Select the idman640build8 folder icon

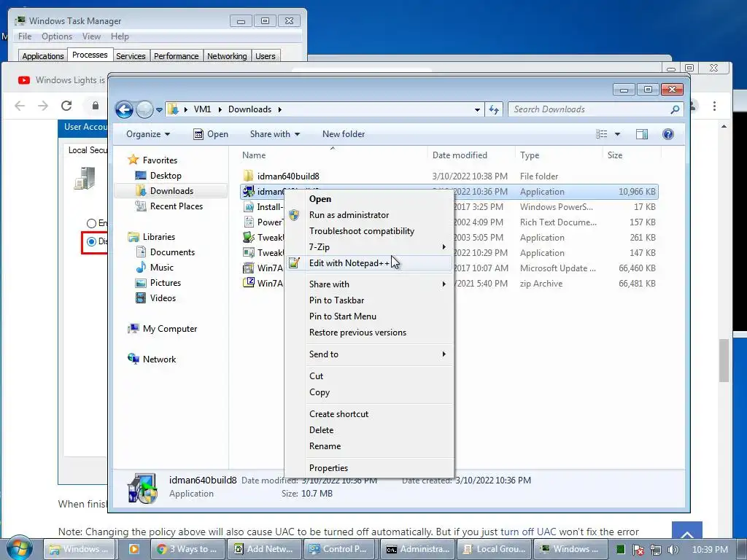click(248, 176)
